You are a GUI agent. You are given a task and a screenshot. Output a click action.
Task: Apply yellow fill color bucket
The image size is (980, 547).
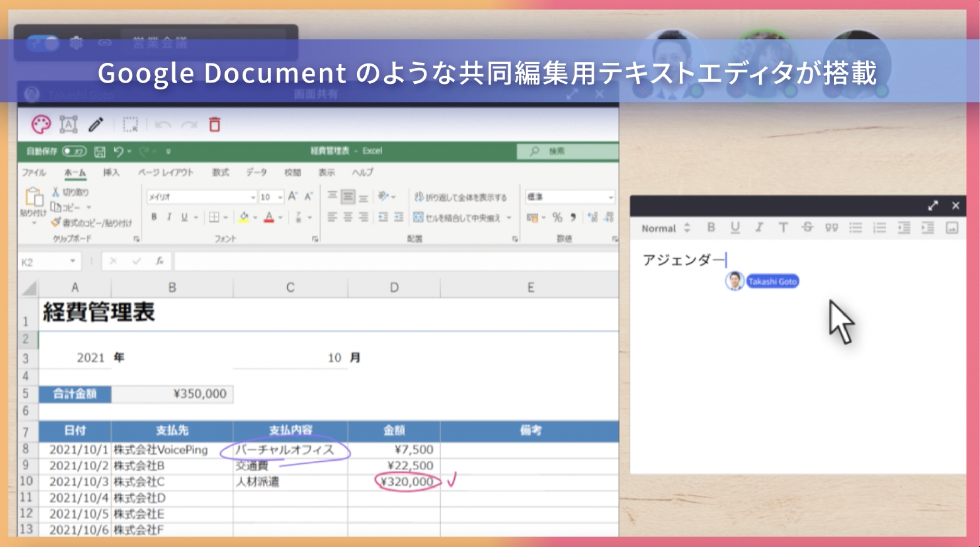pyautogui.click(x=244, y=217)
